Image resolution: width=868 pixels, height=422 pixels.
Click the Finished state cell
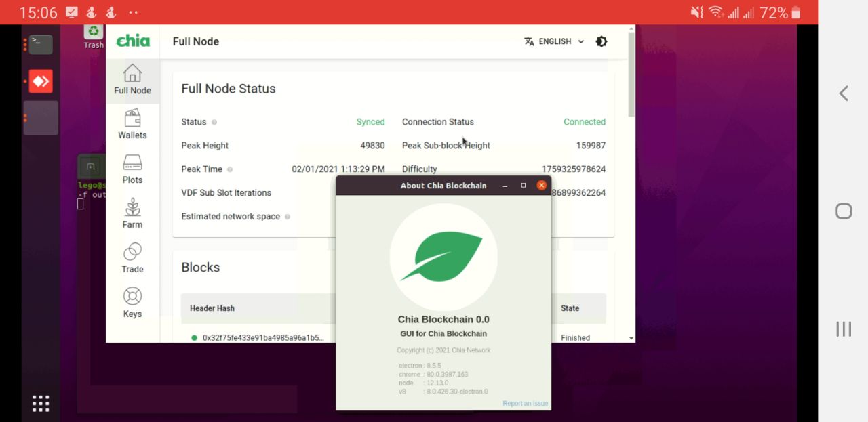click(575, 337)
